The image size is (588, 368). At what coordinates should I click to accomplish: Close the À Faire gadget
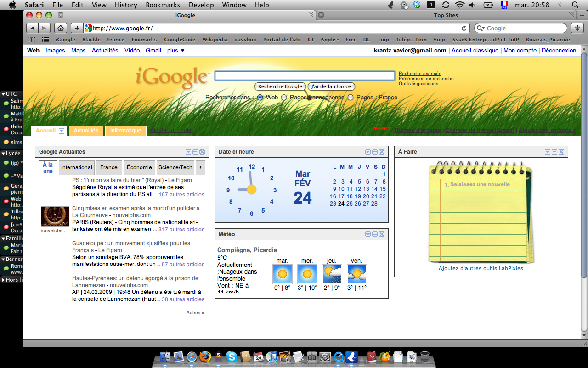pyautogui.click(x=562, y=152)
